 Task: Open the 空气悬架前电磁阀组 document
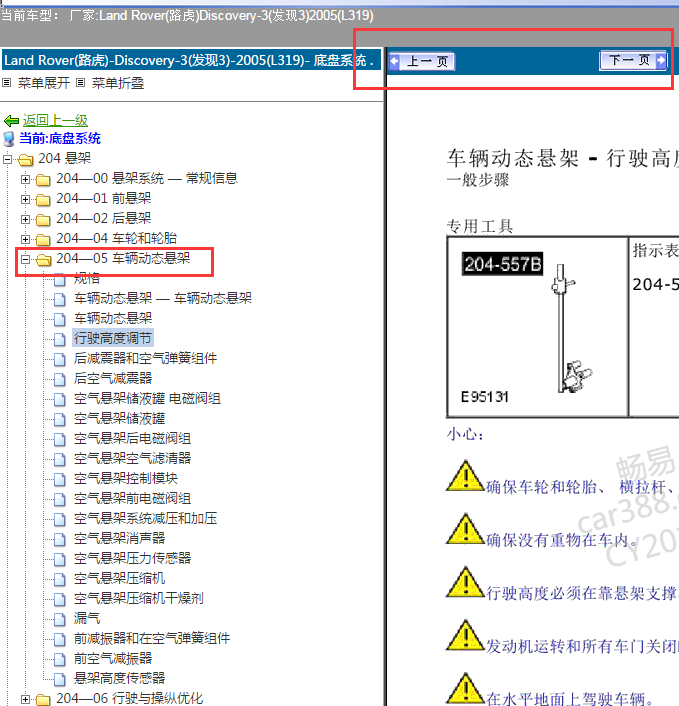pos(132,498)
